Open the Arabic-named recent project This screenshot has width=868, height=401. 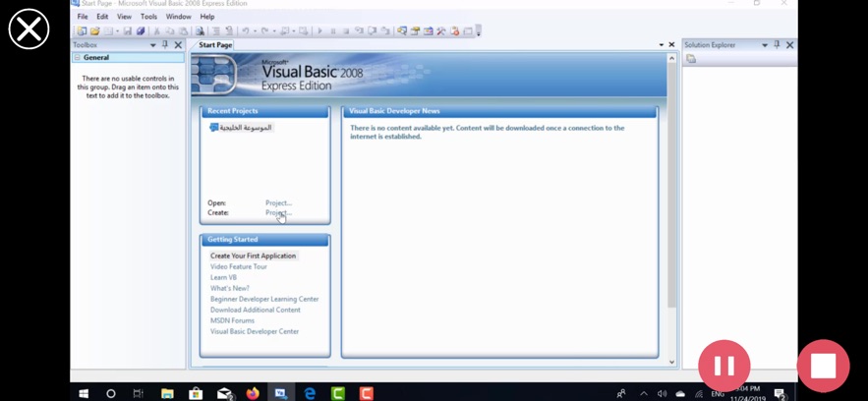241,127
